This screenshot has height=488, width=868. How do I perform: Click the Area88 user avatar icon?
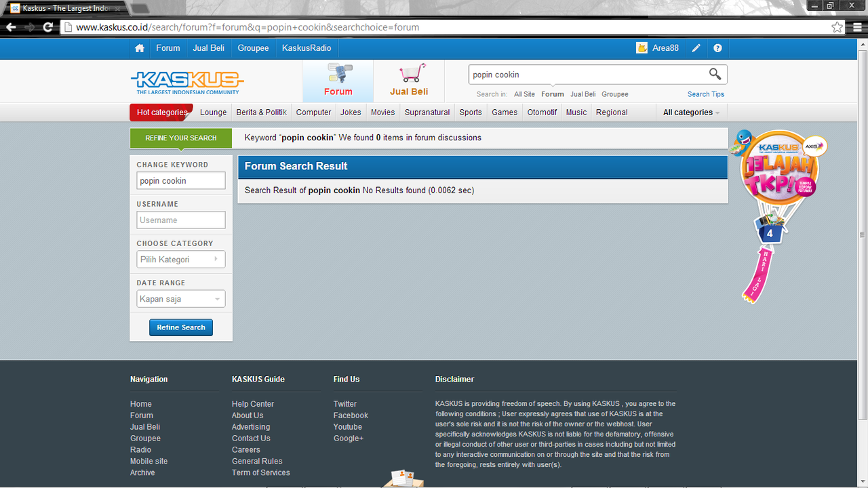click(x=642, y=48)
